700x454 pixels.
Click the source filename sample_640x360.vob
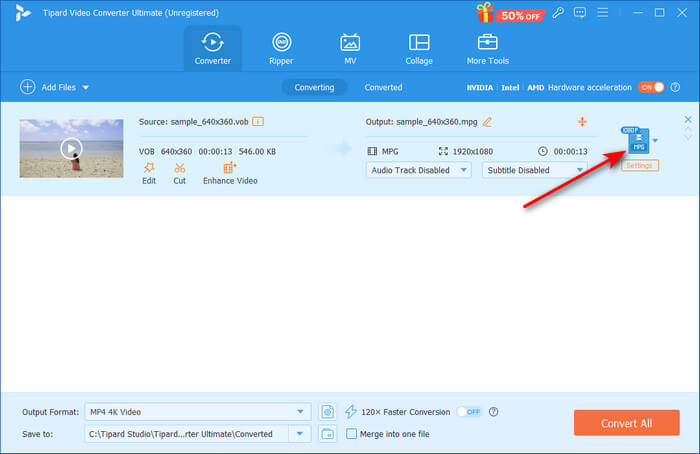coord(209,122)
